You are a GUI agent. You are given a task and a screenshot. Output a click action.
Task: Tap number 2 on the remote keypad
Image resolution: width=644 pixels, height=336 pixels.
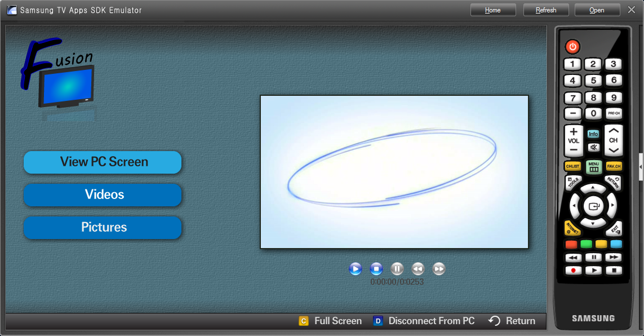(593, 64)
